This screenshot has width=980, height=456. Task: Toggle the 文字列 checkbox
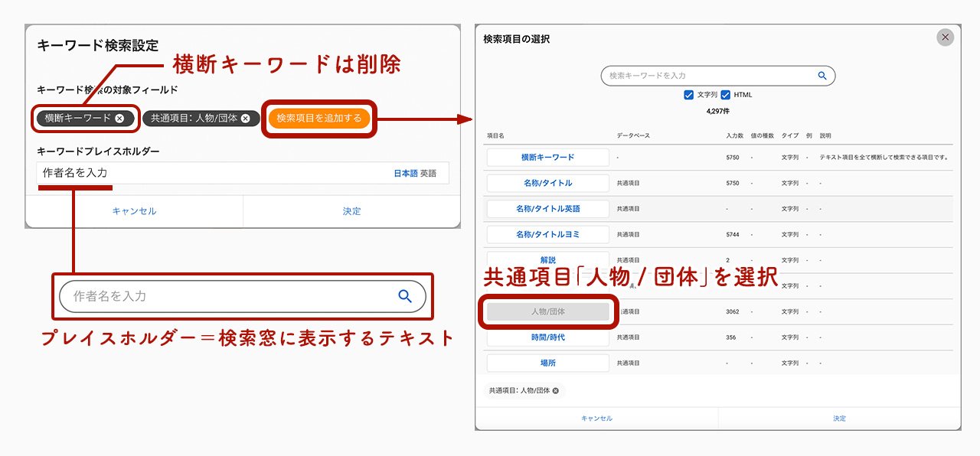(x=689, y=95)
